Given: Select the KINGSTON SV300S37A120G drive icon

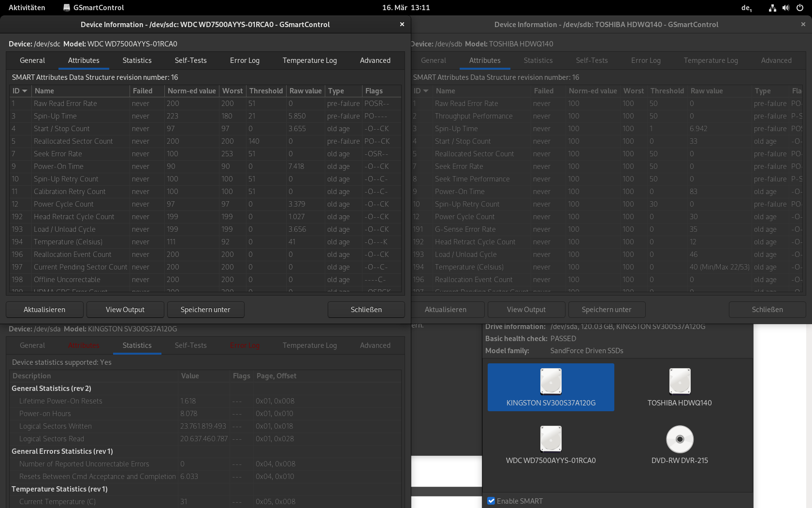Looking at the screenshot, I should pyautogui.click(x=551, y=387).
